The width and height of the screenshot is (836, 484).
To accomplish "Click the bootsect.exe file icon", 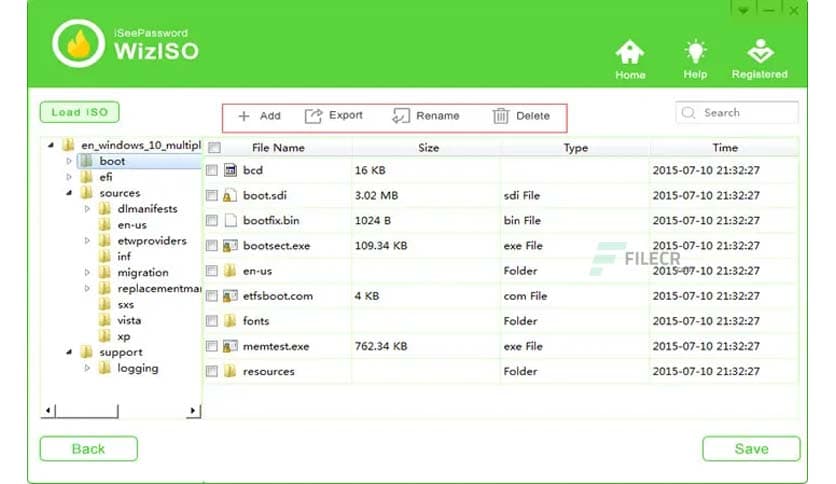I will (x=230, y=246).
